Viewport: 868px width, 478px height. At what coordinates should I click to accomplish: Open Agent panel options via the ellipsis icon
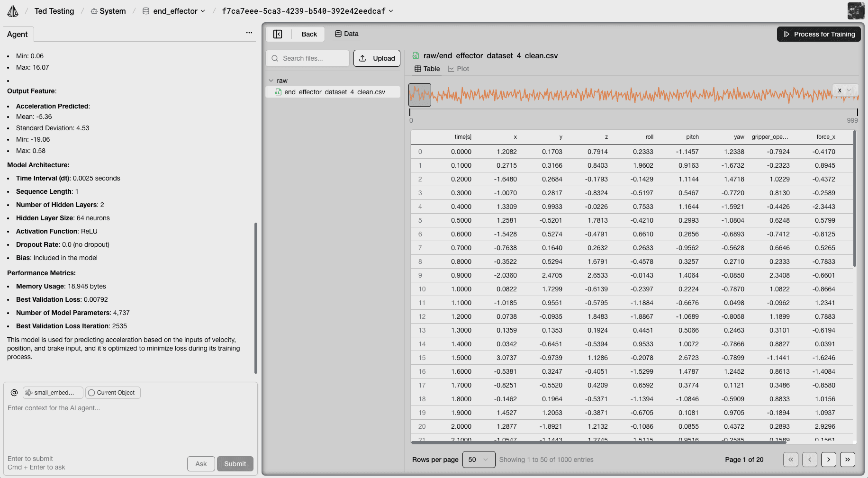[249, 32]
